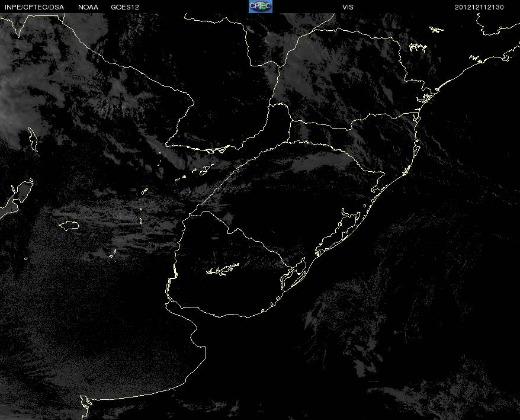The image size is (520, 420).
Task: Click the VIS channel label
Action: tap(348, 7)
